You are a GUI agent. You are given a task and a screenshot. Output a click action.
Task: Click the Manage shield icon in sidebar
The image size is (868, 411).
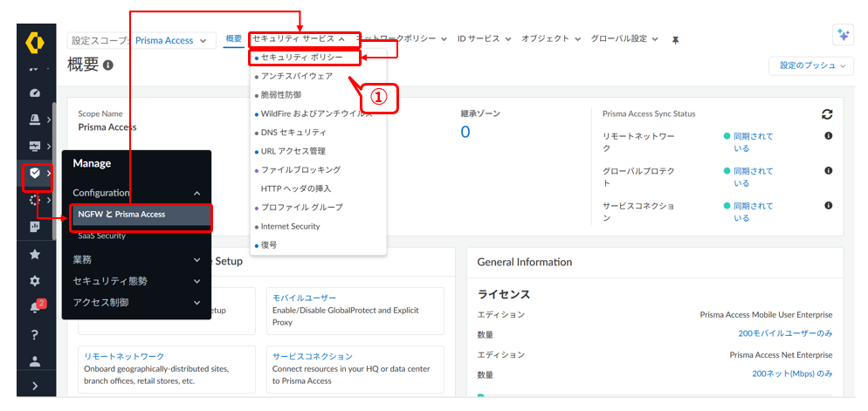pos(35,174)
